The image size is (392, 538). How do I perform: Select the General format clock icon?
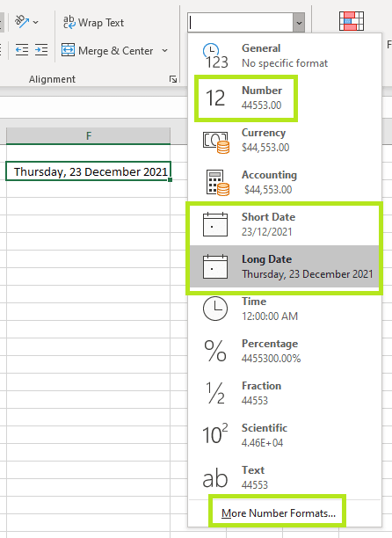point(215,56)
